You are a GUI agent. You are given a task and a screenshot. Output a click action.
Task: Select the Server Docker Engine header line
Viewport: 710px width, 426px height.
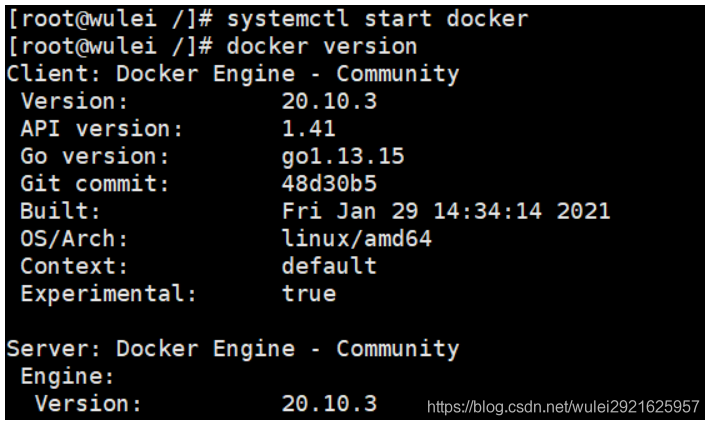(x=233, y=349)
